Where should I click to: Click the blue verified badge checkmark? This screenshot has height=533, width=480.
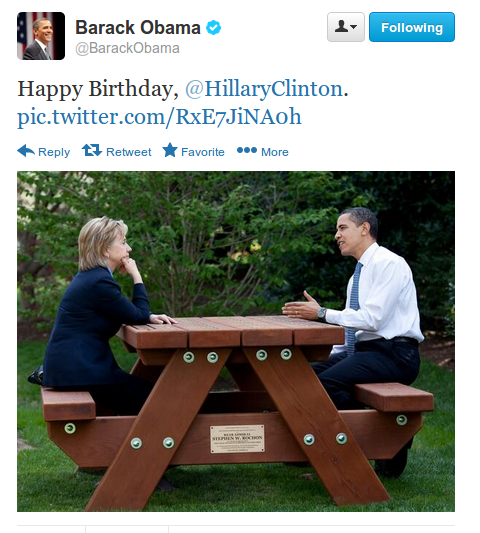point(213,28)
